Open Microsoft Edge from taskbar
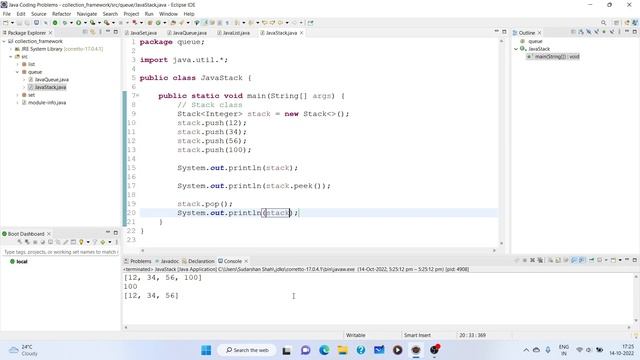Viewport: 640px width, 360px height. point(324,350)
